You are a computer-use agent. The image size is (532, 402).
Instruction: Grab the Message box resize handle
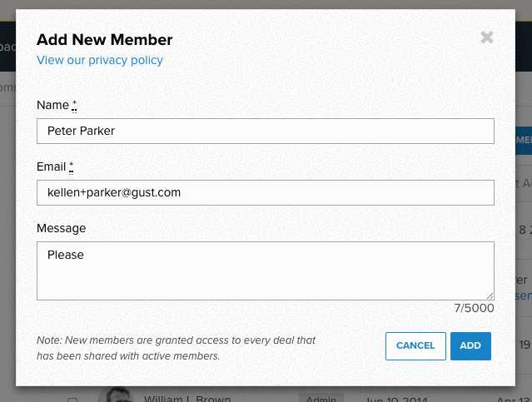(490, 296)
